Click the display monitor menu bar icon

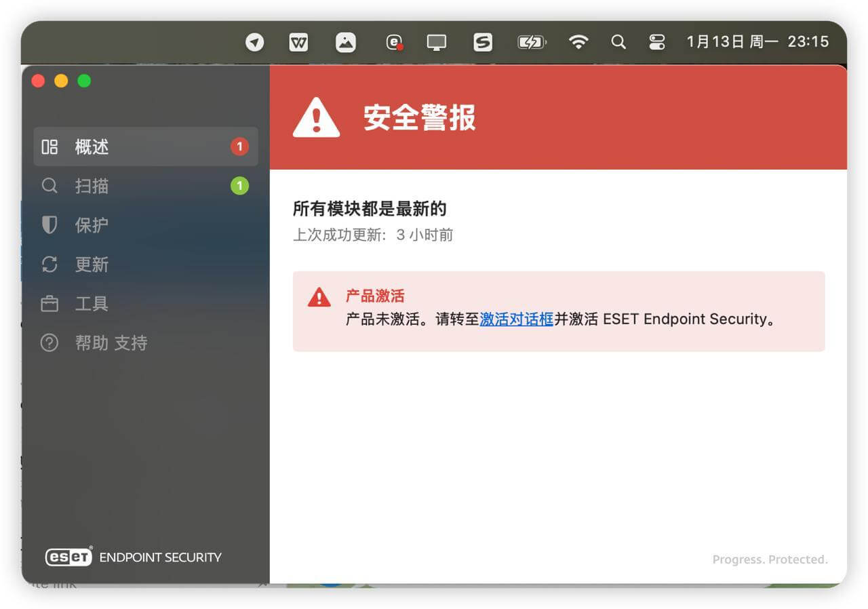pyautogui.click(x=437, y=42)
